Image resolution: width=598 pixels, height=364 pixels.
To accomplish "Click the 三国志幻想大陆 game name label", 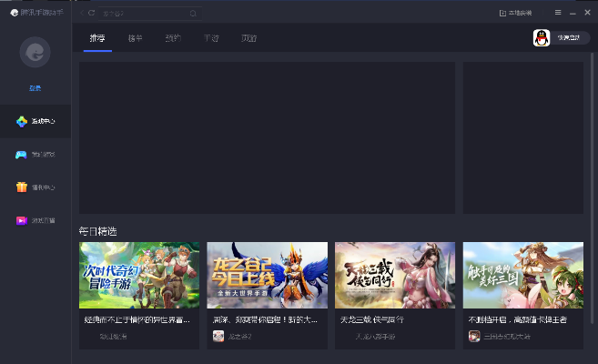I will coord(507,337).
